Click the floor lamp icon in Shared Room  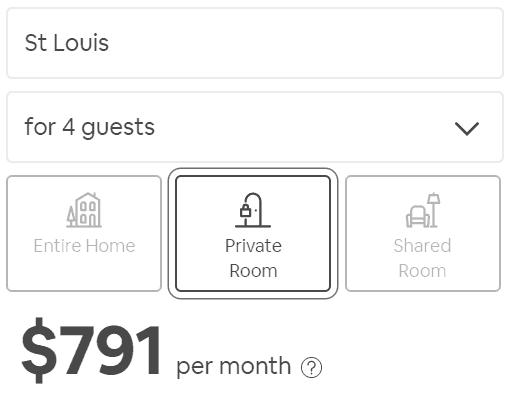433,210
